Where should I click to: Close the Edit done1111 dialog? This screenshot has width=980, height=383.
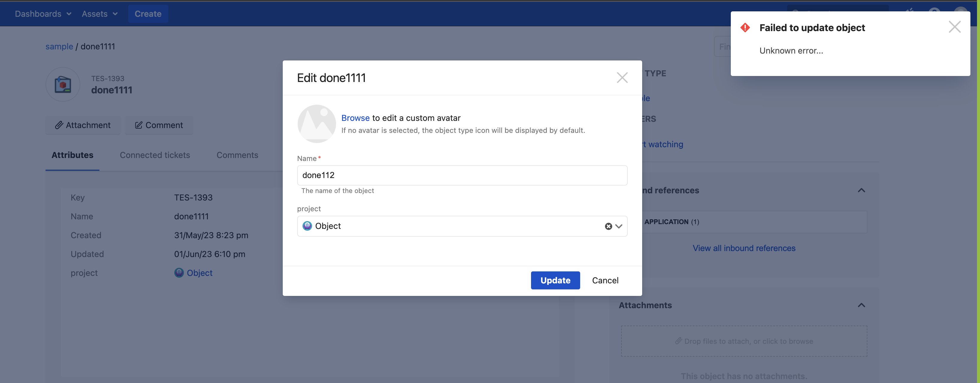coord(622,78)
